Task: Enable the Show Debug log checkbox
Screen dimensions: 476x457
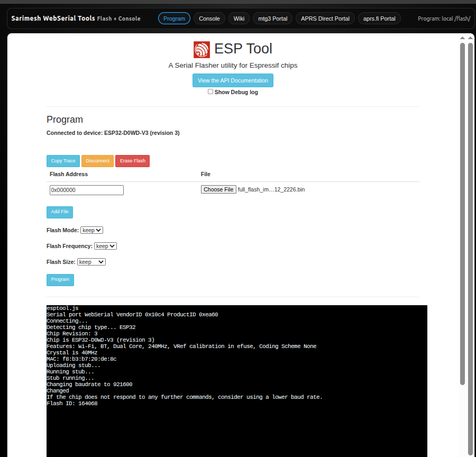Action: click(x=210, y=92)
